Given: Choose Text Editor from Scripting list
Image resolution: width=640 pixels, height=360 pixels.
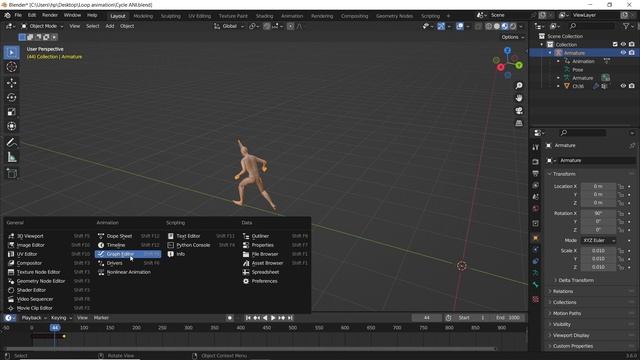Looking at the screenshot, I should [x=201, y=236].
